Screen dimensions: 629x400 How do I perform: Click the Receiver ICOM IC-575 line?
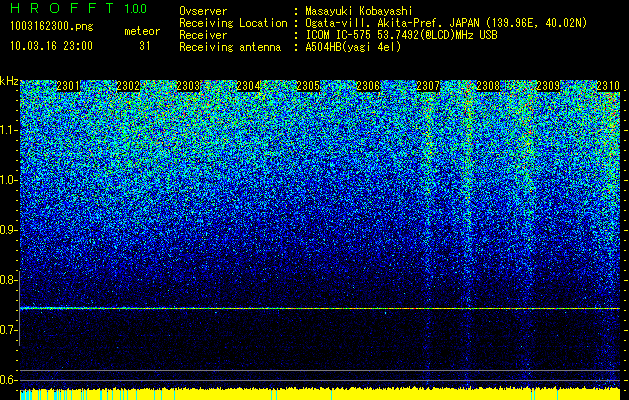[x=338, y=35]
